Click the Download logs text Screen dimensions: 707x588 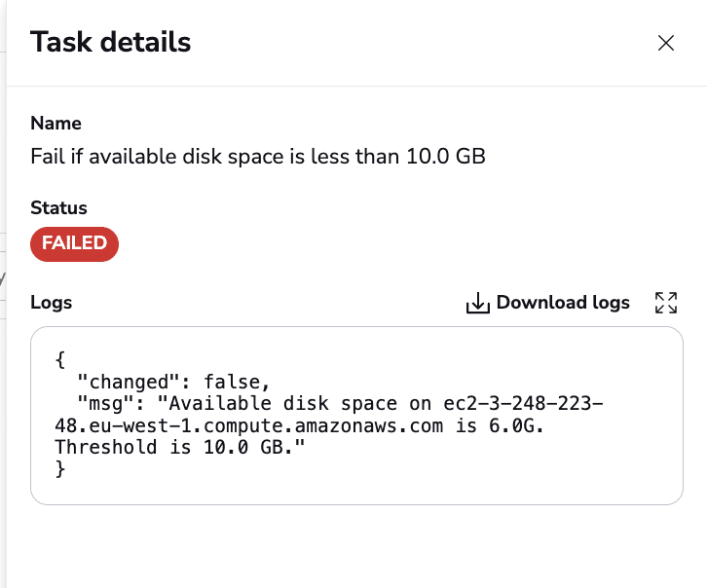pos(563,303)
